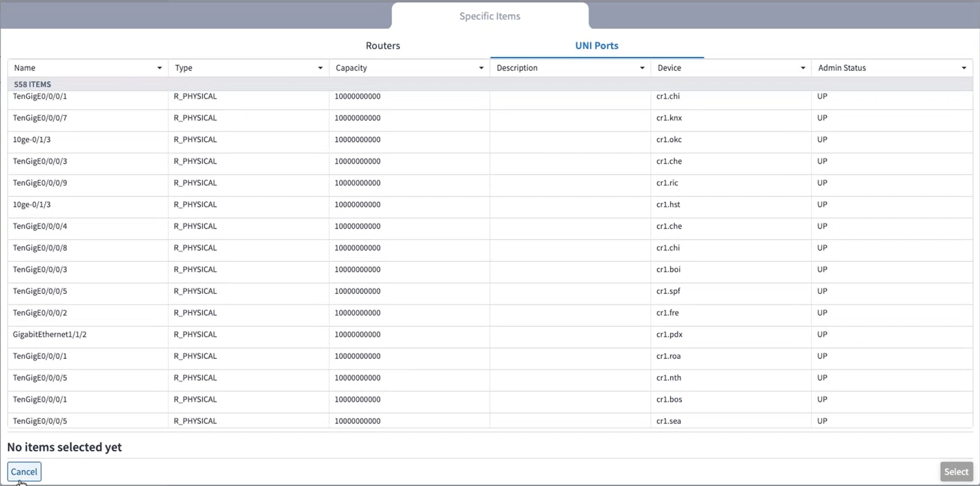Select the 10ge-0/1/3 row on cr1.hst
Image resolution: width=980 pixels, height=486 pixels.
click(490, 205)
